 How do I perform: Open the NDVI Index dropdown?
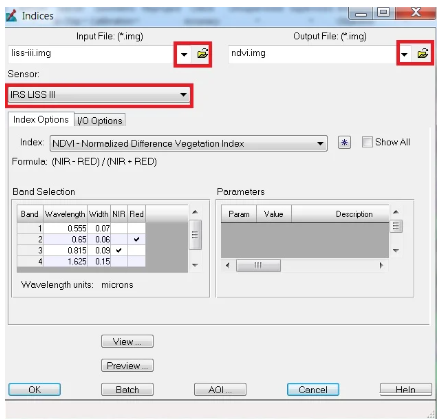[188, 144]
